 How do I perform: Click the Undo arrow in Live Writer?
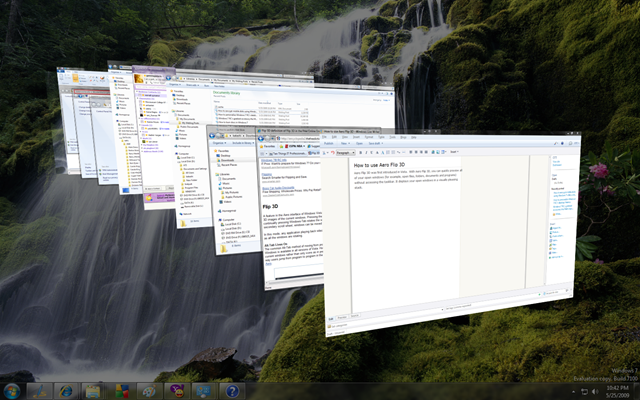pyautogui.click(x=333, y=152)
